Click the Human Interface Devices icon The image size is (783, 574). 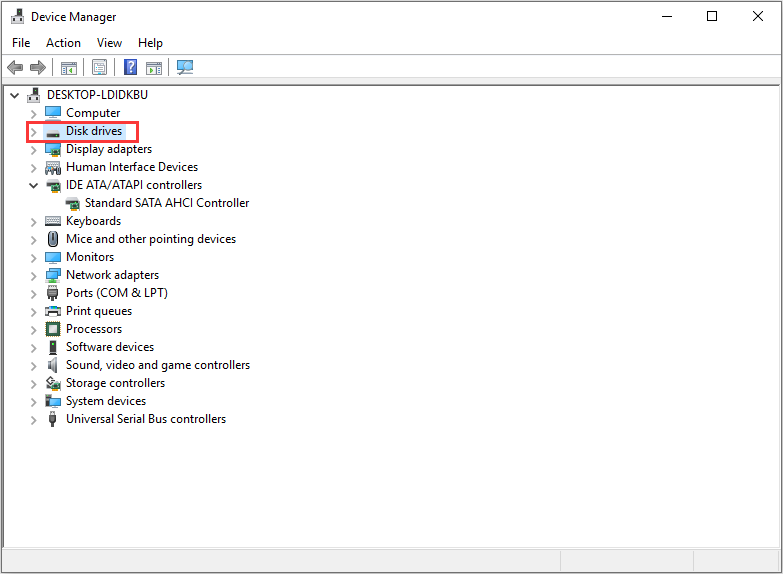coord(53,167)
